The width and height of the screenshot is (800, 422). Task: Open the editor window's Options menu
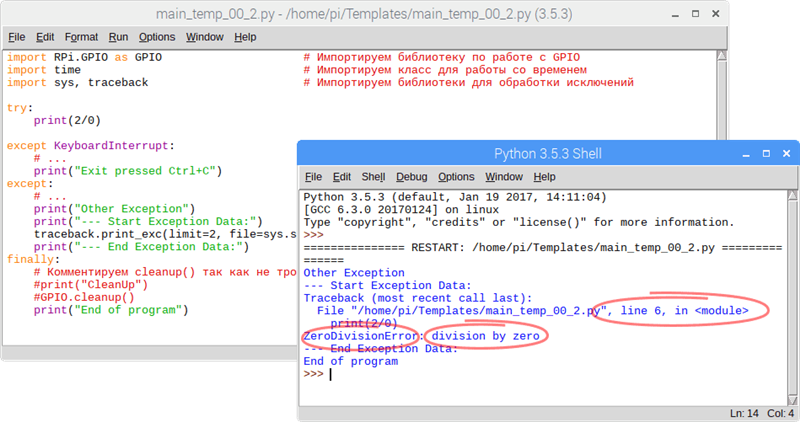coord(157,37)
